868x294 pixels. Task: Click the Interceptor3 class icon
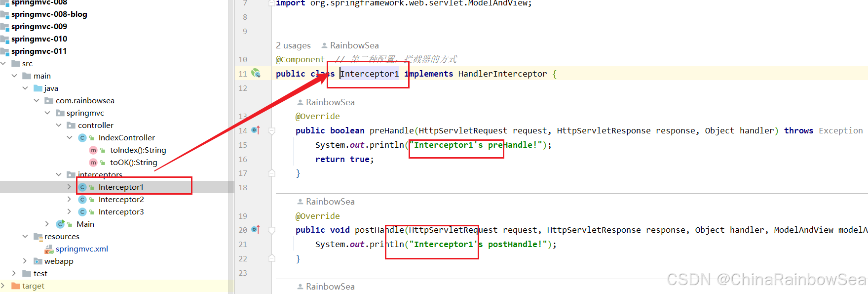coord(82,212)
